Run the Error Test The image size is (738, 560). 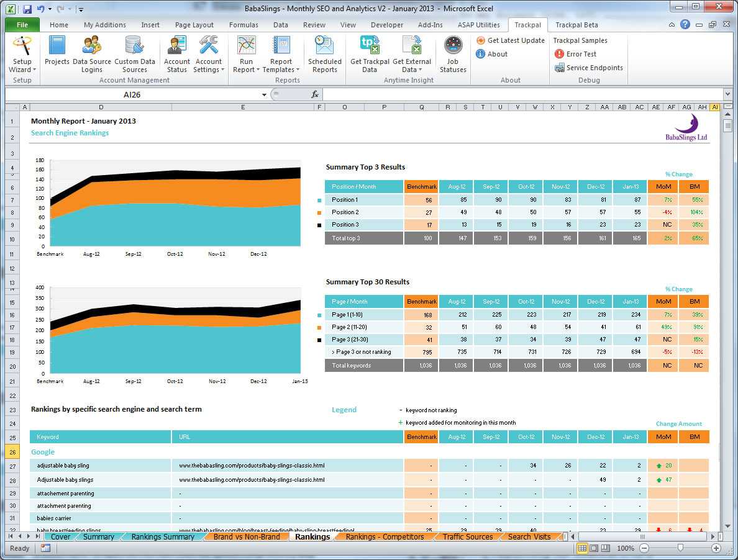point(575,54)
